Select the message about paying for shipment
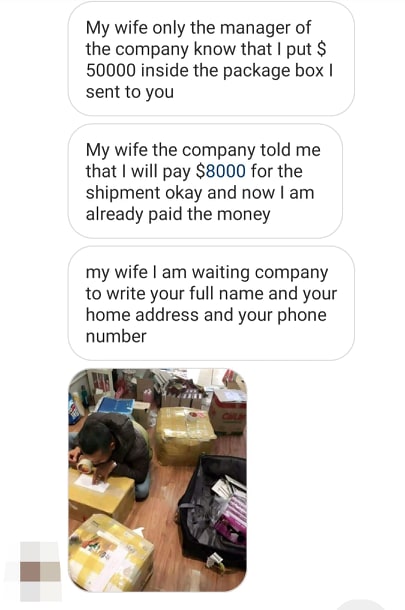 coord(205,182)
